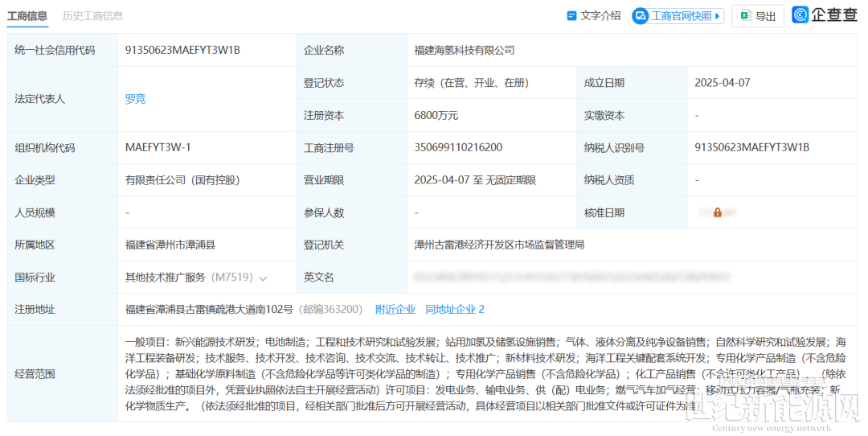
Task: Select company type 有限责任公司（国有控股）
Action: (x=182, y=180)
